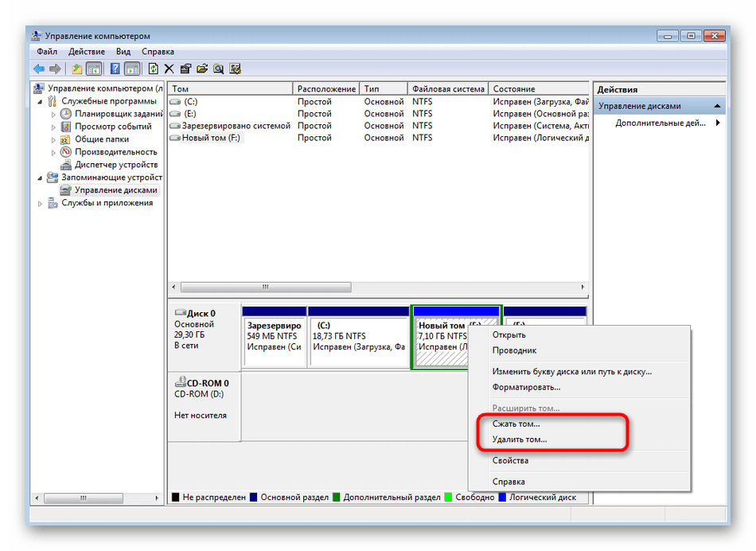This screenshot has width=756, height=551.
Task: Expand the Планировщик заданий tree node
Action: click(53, 114)
